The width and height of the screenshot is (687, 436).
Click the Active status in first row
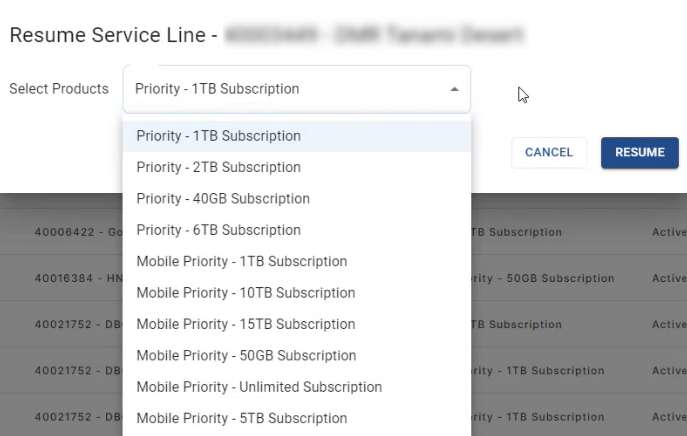pos(668,232)
